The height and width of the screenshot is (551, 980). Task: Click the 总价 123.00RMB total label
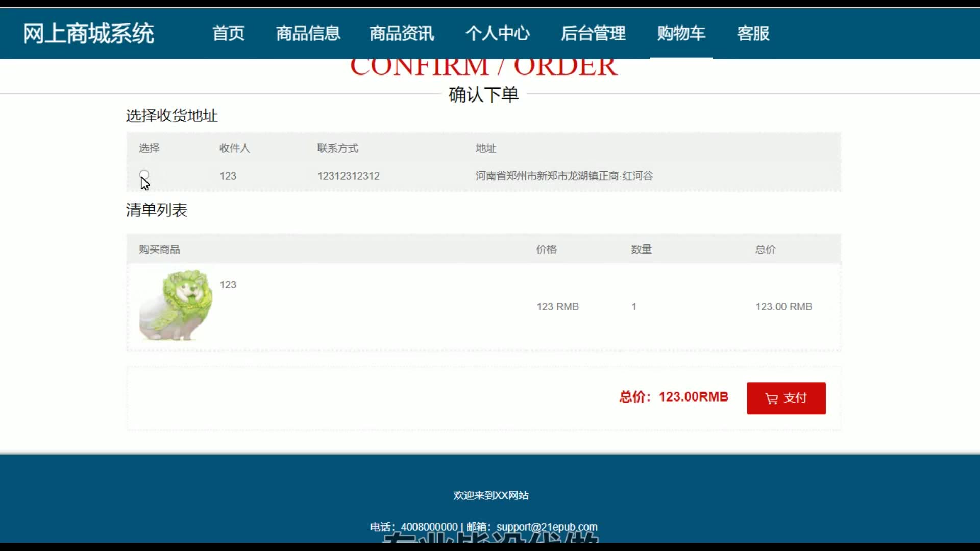(673, 397)
